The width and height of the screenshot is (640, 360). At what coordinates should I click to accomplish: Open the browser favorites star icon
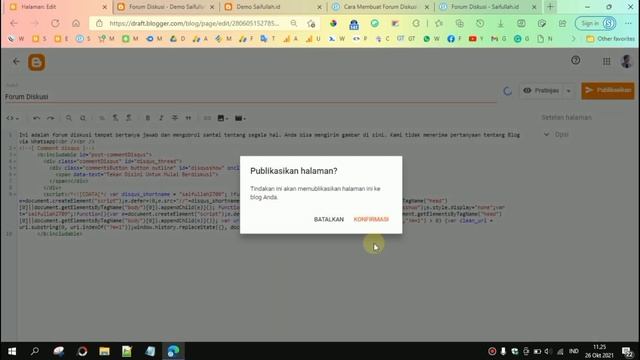[x=439, y=24]
